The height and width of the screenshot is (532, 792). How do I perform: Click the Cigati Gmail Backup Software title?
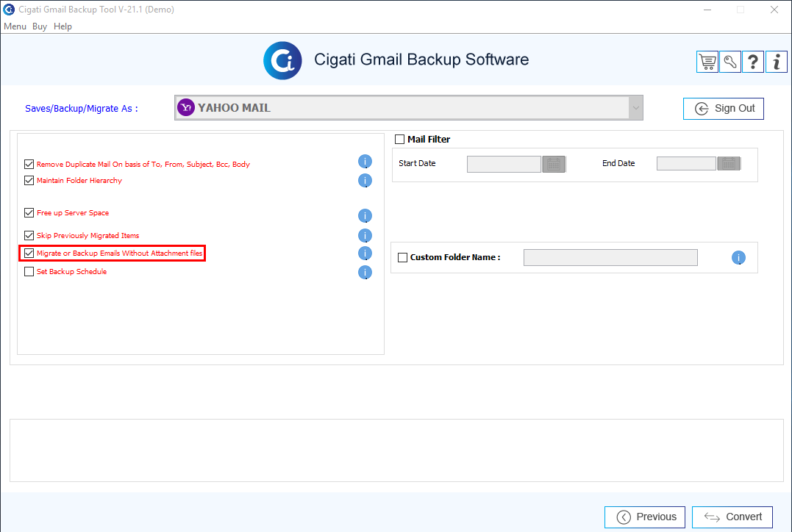[x=421, y=60]
